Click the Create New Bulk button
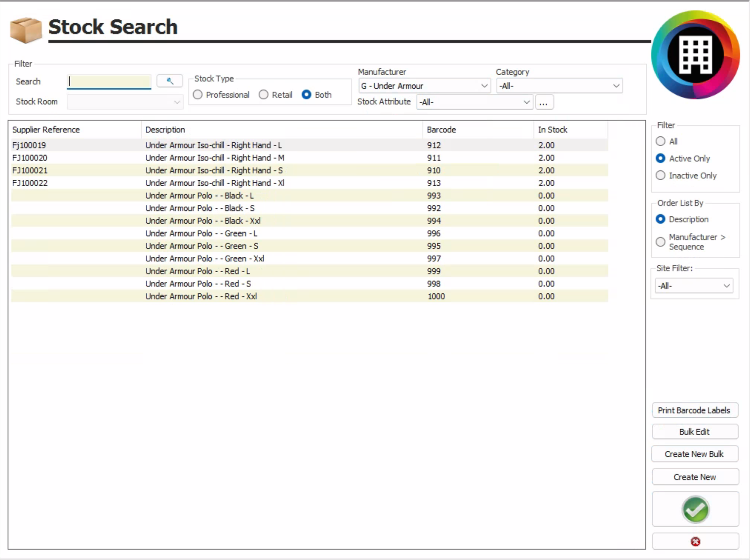Viewport: 750px width, 560px height. pos(695,454)
